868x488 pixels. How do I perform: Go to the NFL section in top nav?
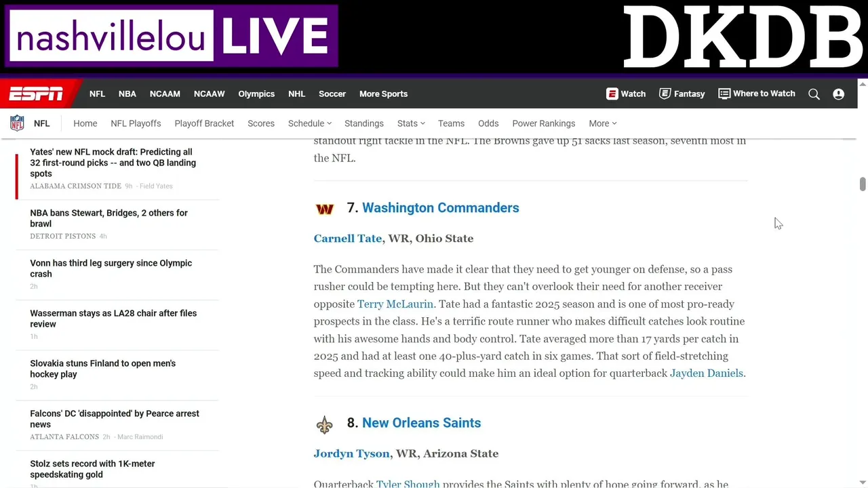tap(97, 94)
